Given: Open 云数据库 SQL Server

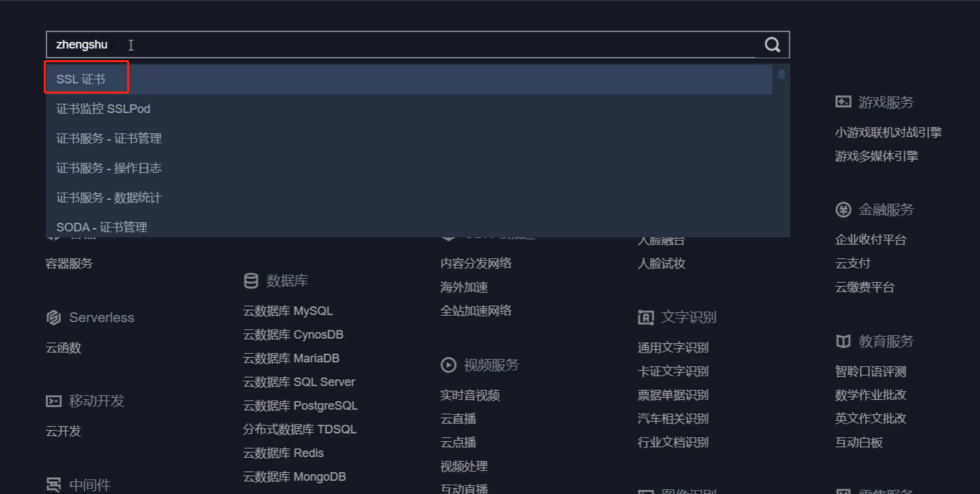Looking at the screenshot, I should pyautogui.click(x=299, y=382).
